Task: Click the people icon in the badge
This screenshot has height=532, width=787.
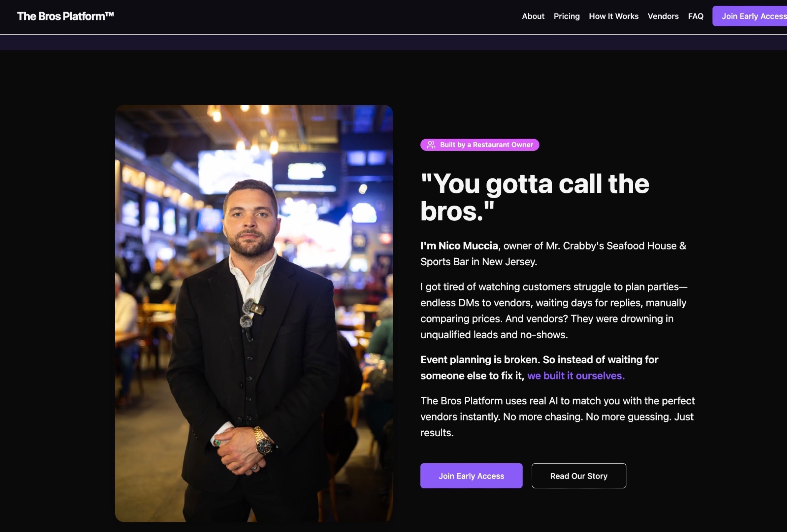Action: pos(431,145)
